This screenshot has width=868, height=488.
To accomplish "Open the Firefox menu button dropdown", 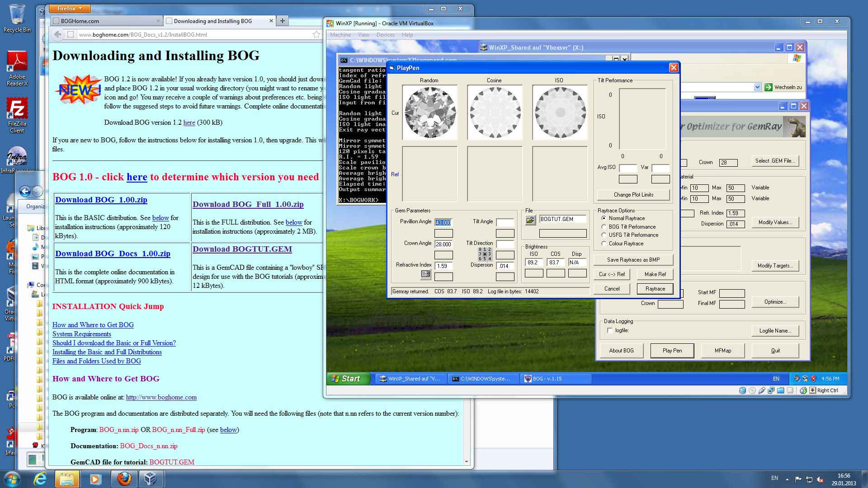I will 69,9.
